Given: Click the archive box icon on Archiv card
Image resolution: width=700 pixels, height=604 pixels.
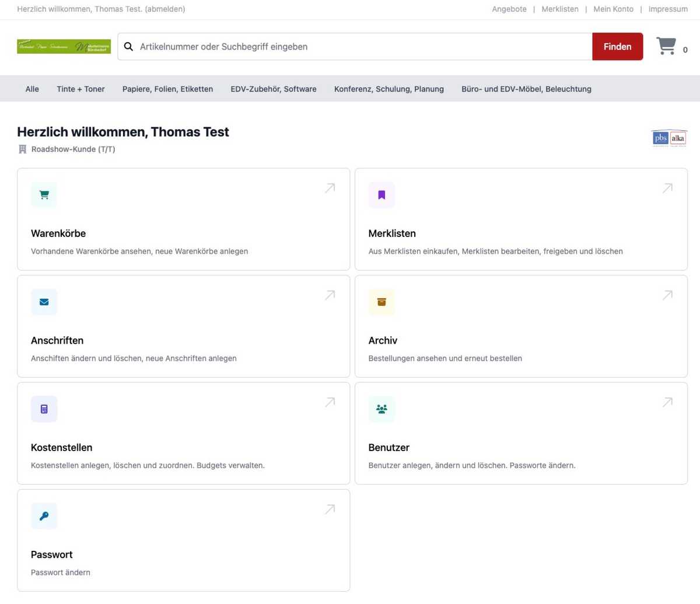Looking at the screenshot, I should pos(381,302).
